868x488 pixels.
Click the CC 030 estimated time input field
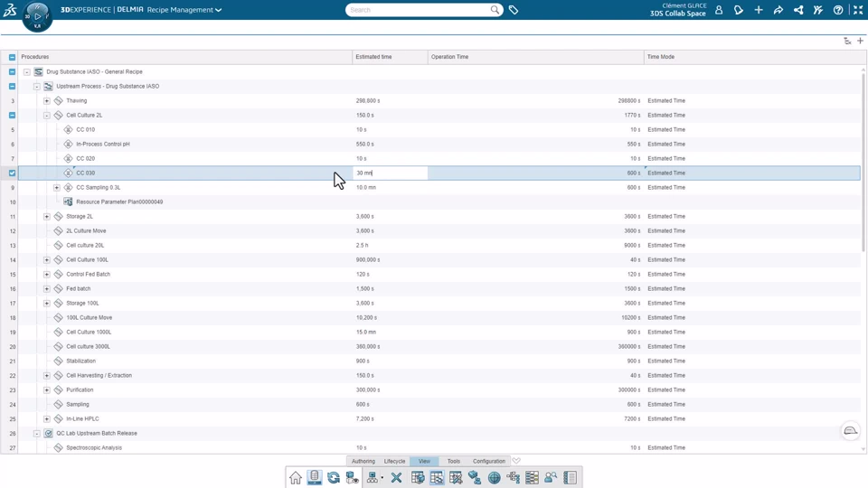pos(391,174)
